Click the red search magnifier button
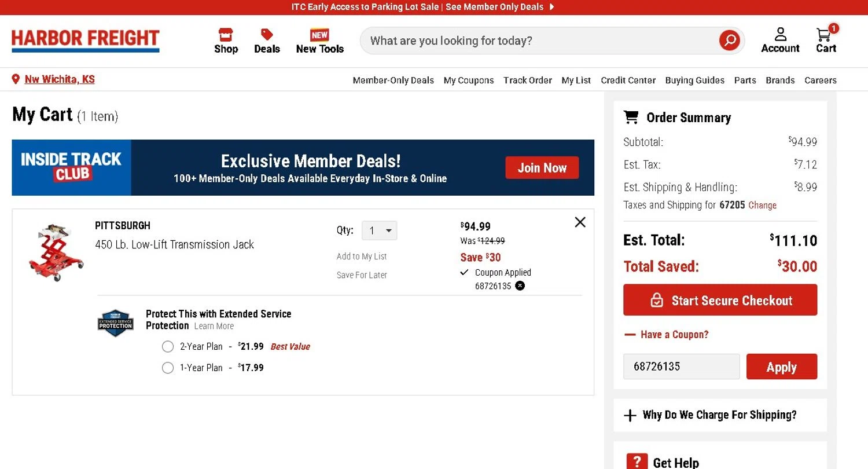This screenshot has width=868, height=469. (730, 41)
